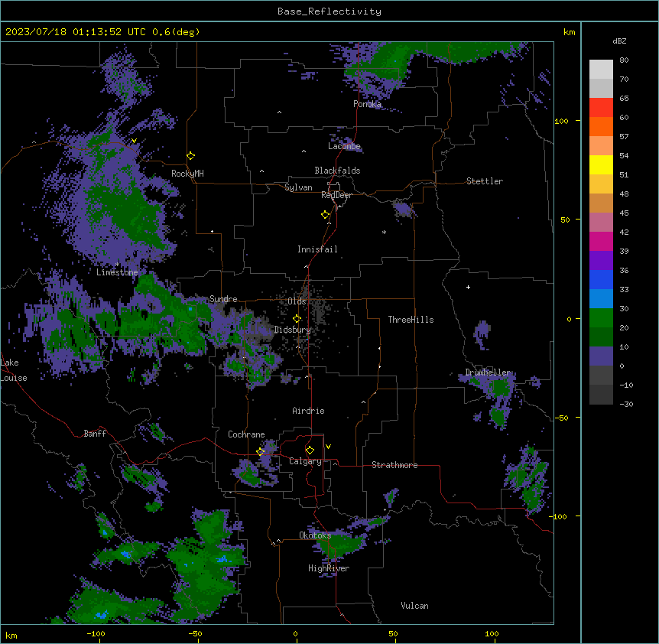Image resolution: width=659 pixels, height=644 pixels.
Task: Click the Lake Louise map label
Action: tap(14, 370)
